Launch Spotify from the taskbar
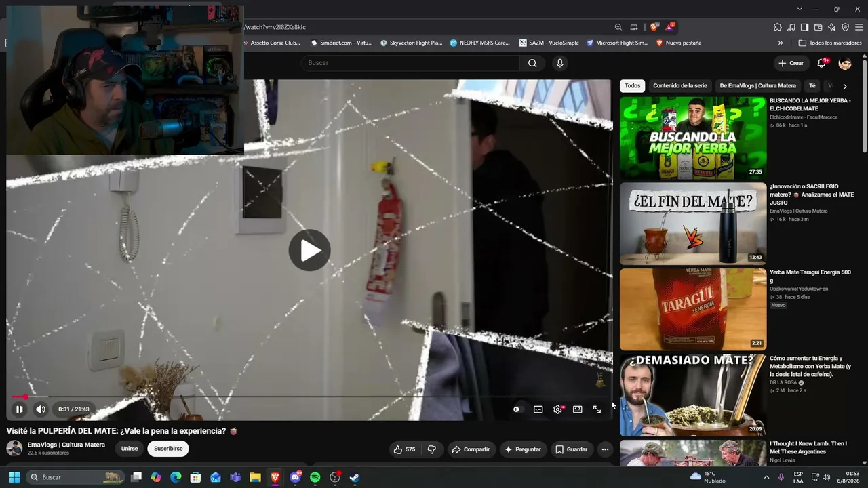The width and height of the screenshot is (868, 488). pos(315,477)
